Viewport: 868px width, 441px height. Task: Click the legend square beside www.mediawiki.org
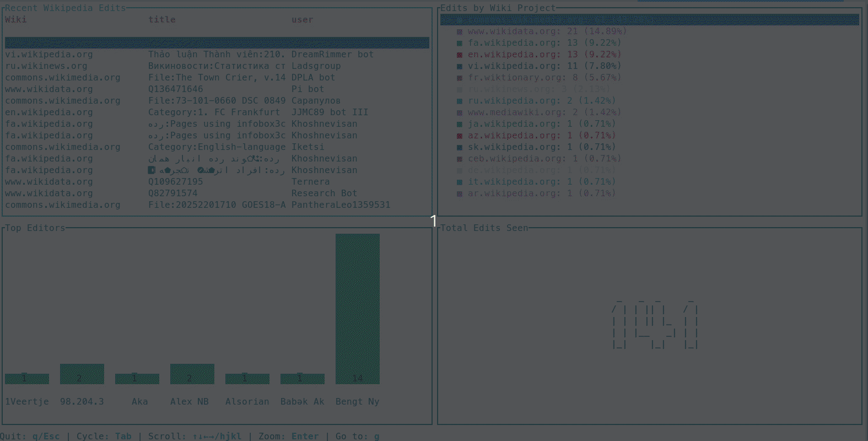460,113
